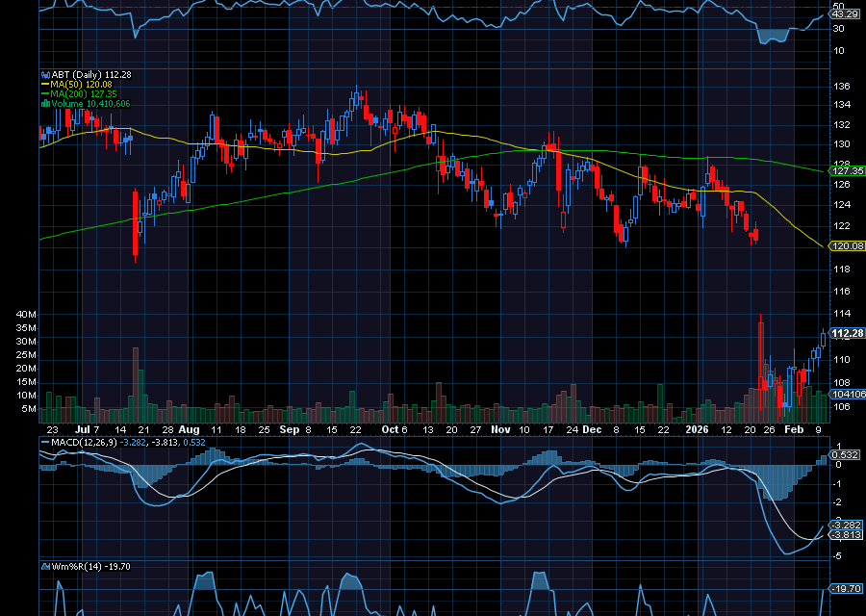Click the 43.29 tag in the top-right corner
The image size is (866, 616).
coord(844,13)
